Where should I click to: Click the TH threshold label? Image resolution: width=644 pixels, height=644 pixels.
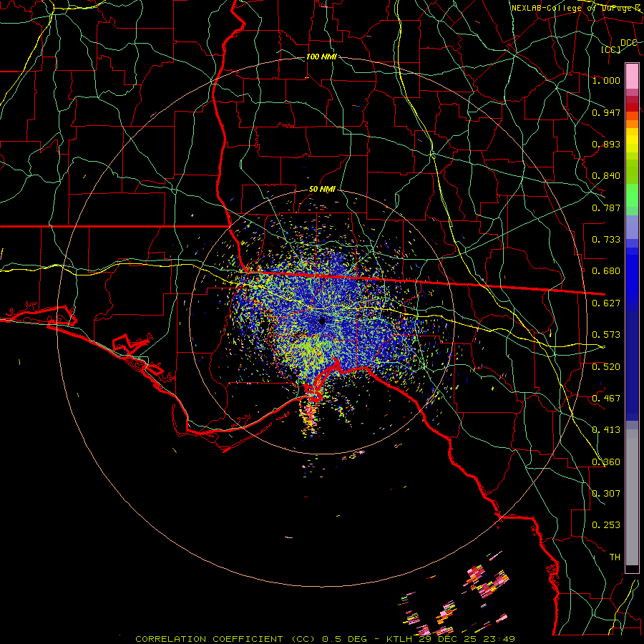(615, 557)
